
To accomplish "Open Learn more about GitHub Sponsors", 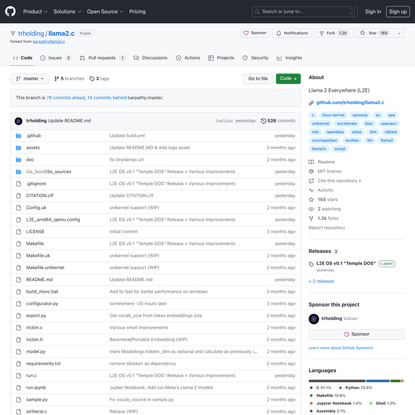I will (341, 348).
